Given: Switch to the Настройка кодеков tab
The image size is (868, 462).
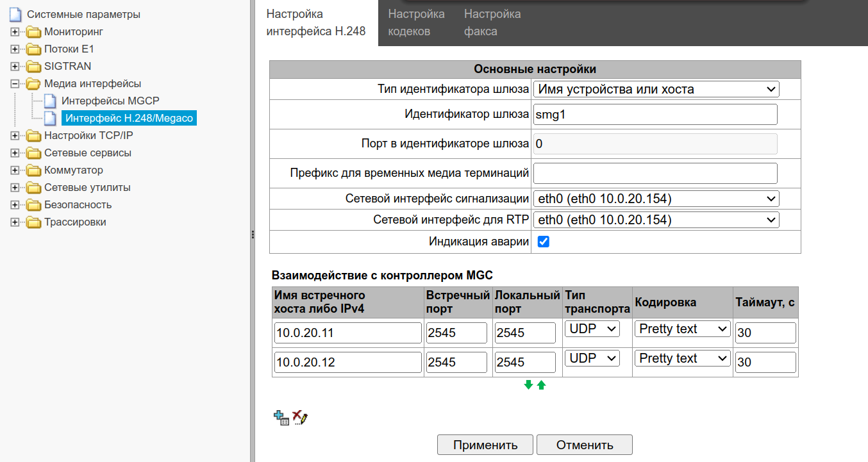Looking at the screenshot, I should coord(416,22).
